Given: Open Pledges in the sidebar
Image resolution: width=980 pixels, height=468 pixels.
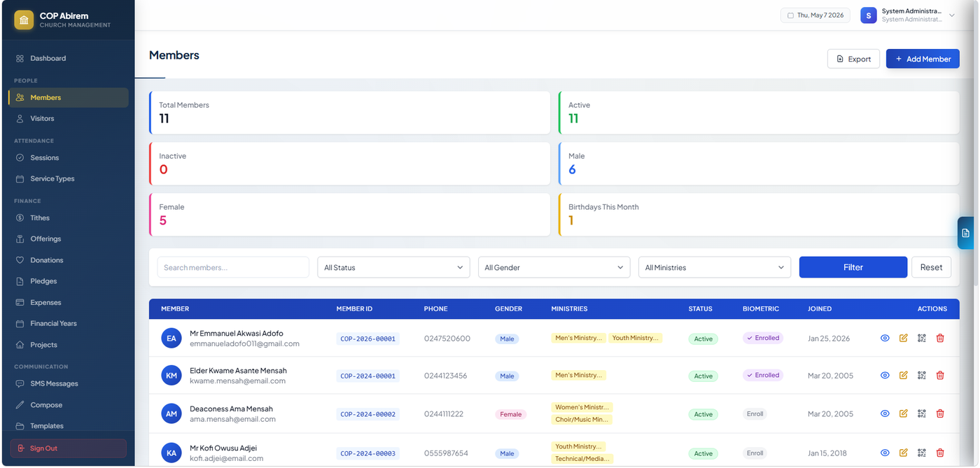Looking at the screenshot, I should click(x=68, y=281).
